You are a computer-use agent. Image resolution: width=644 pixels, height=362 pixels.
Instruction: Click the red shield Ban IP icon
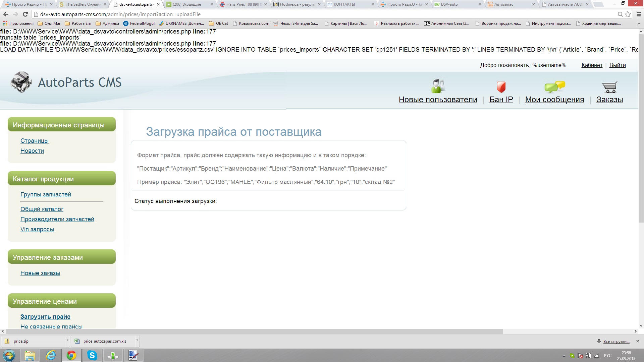coord(501,86)
